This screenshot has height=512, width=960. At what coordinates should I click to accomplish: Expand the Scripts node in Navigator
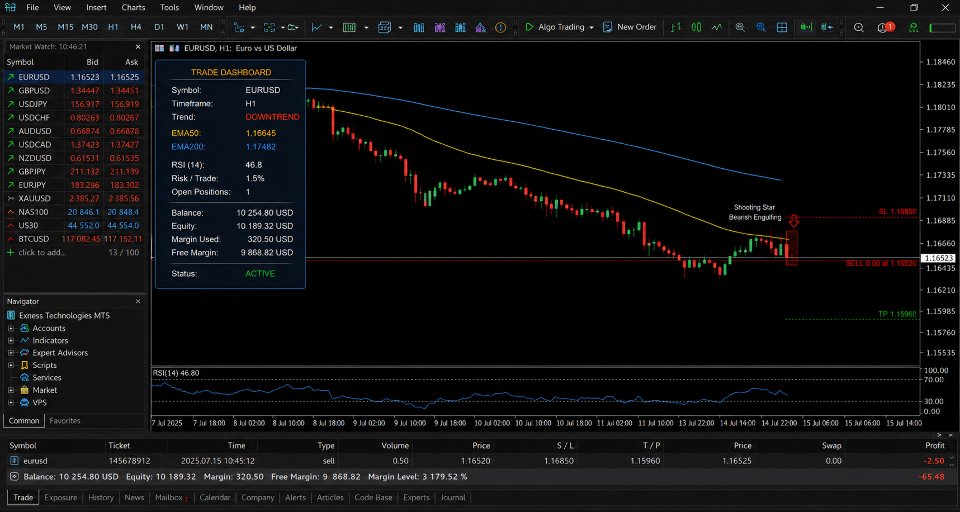click(x=10, y=365)
